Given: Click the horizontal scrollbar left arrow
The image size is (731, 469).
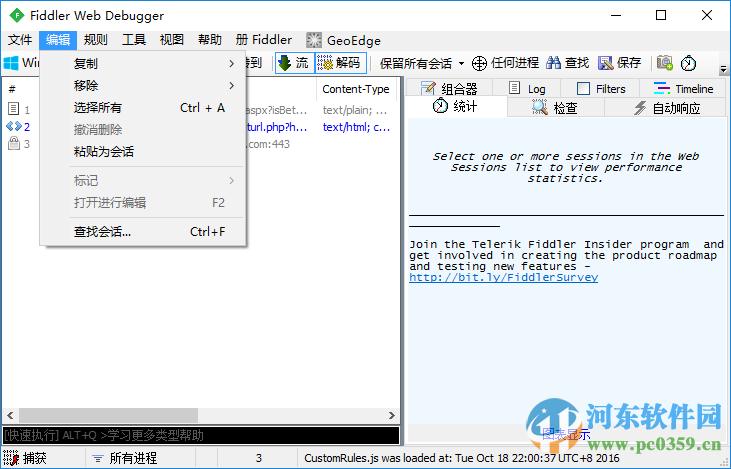Looking at the screenshot, I should point(10,415).
